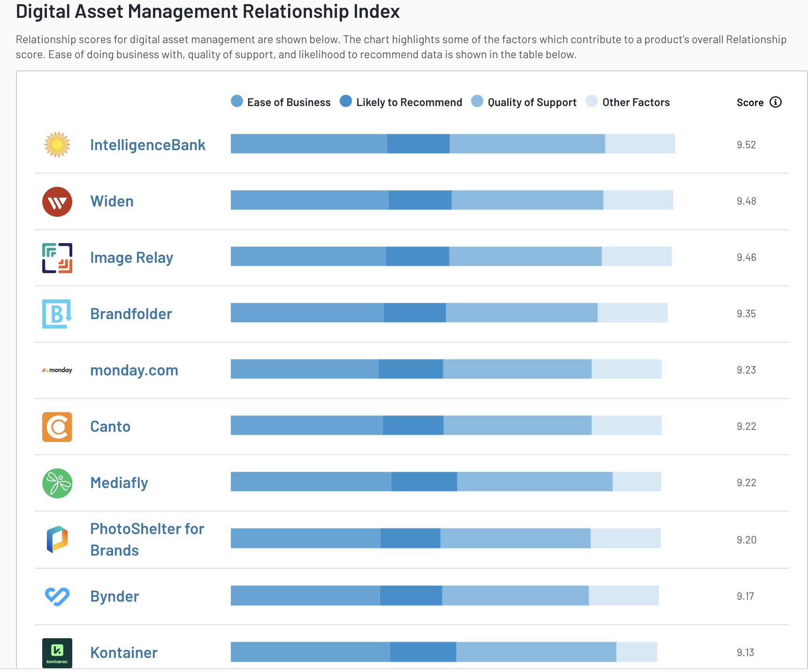The image size is (808, 672).
Task: Click the monday.com logo icon
Action: pyautogui.click(x=57, y=370)
